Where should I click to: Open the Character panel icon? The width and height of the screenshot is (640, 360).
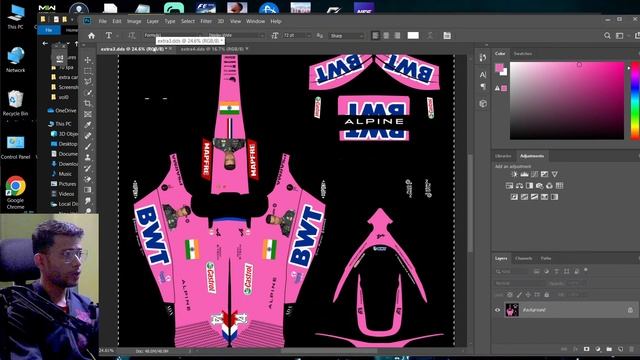[483, 75]
